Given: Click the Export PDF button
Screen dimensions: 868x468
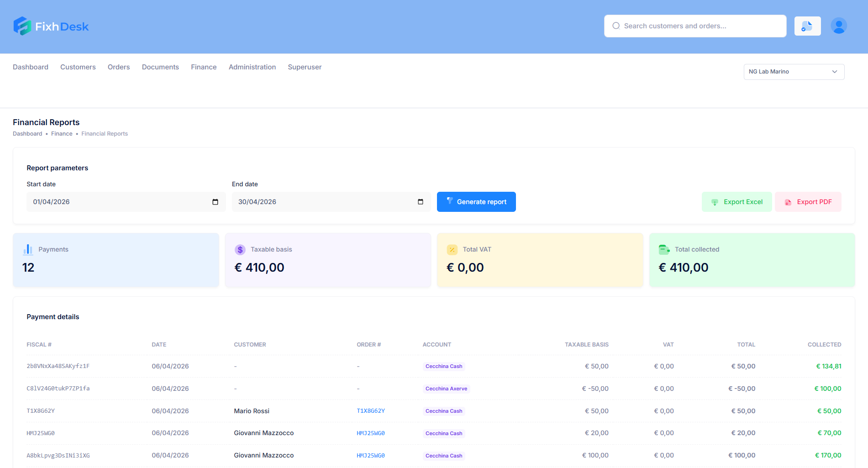Looking at the screenshot, I should (808, 202).
